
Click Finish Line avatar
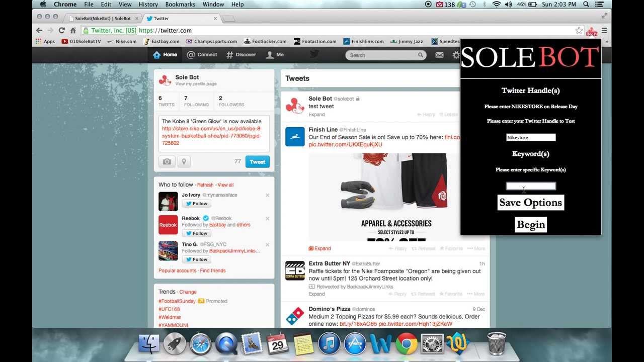[295, 137]
